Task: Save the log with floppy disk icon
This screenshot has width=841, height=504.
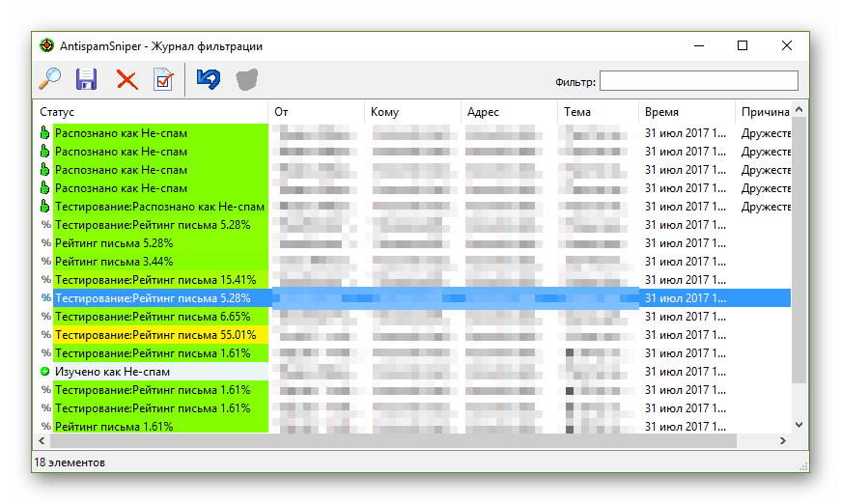Action: point(86,79)
